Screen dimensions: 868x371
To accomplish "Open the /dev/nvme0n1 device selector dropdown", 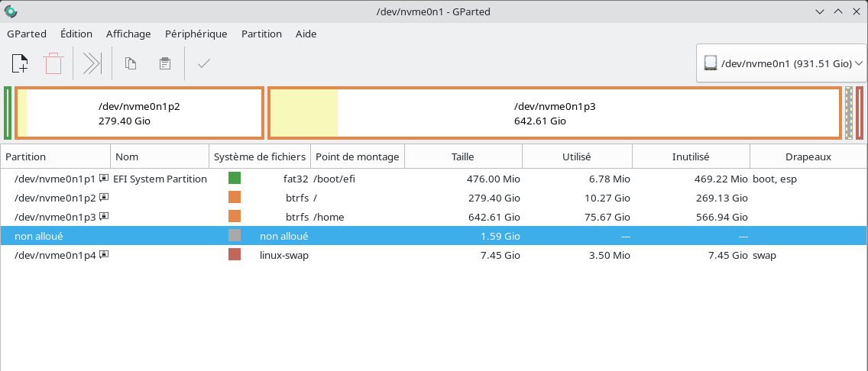I will [x=784, y=64].
